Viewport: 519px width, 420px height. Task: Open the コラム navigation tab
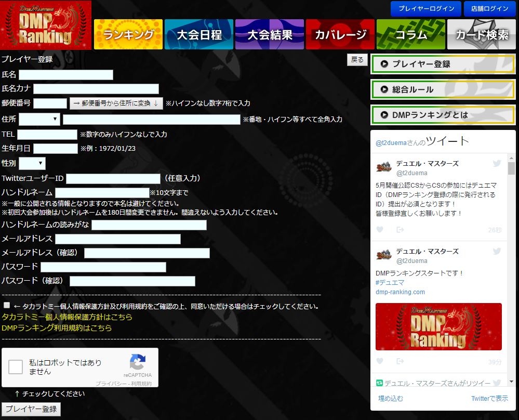(411, 34)
